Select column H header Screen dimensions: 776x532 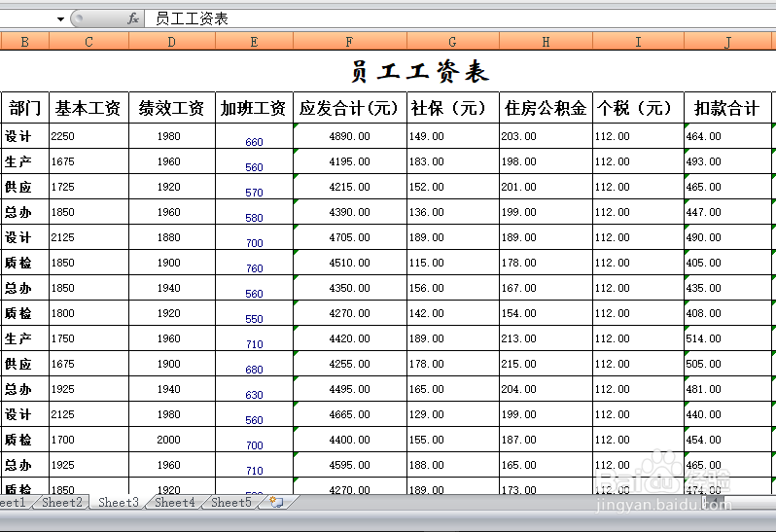546,42
